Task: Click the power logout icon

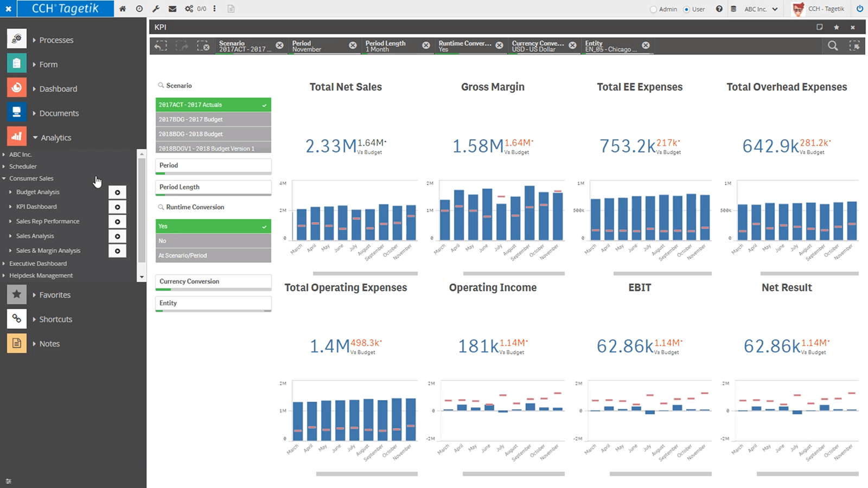Action: pos(860,9)
